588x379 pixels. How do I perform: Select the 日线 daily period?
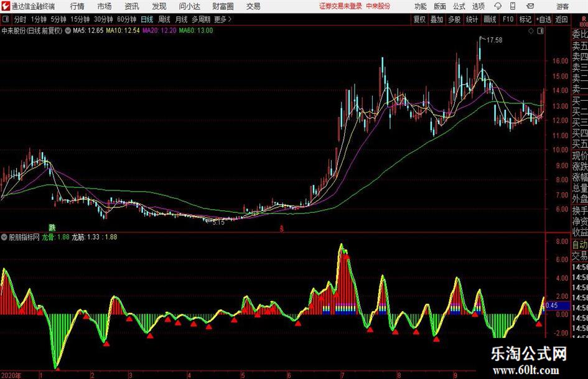pos(147,19)
